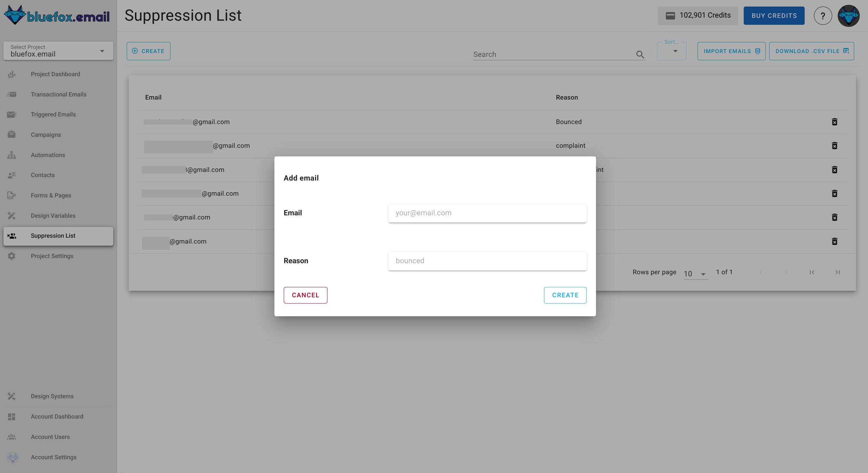Open the Rows per page selector
Image resolution: width=868 pixels, height=473 pixels.
click(x=695, y=273)
